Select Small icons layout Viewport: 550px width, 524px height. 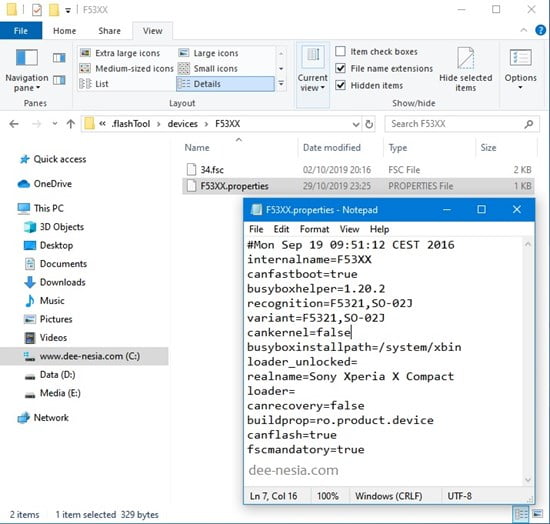(208, 68)
